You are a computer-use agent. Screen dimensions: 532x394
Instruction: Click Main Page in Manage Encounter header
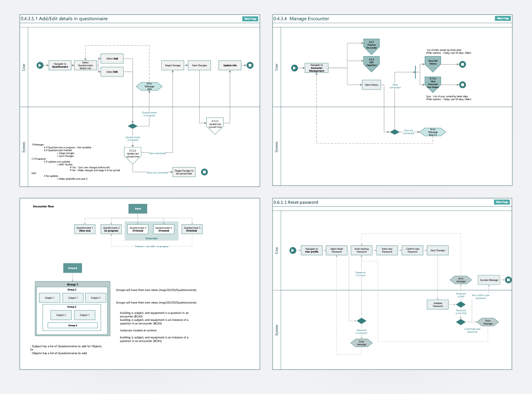503,18
